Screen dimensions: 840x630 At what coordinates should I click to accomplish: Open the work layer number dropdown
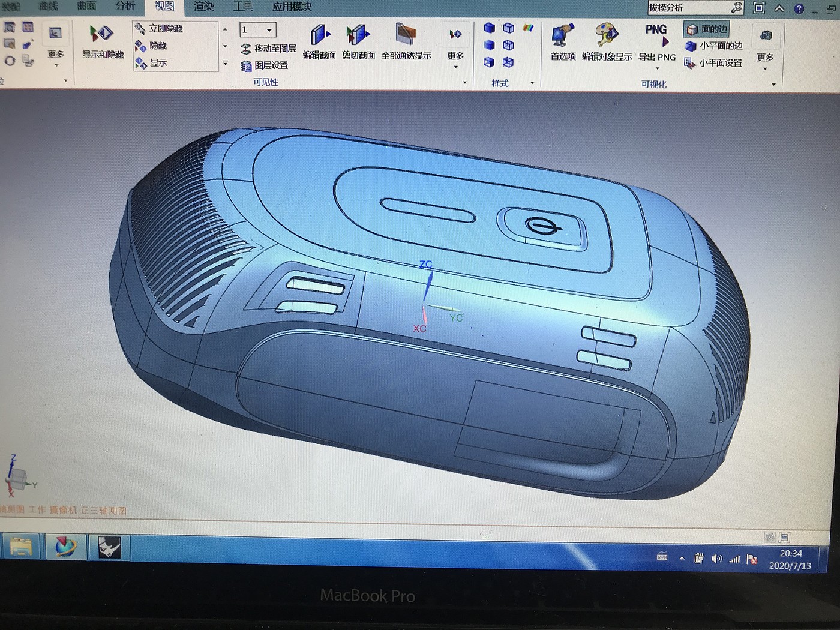tap(269, 30)
